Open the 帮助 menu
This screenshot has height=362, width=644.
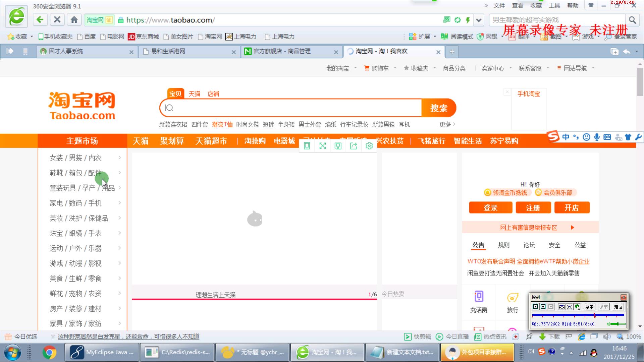[573, 5]
